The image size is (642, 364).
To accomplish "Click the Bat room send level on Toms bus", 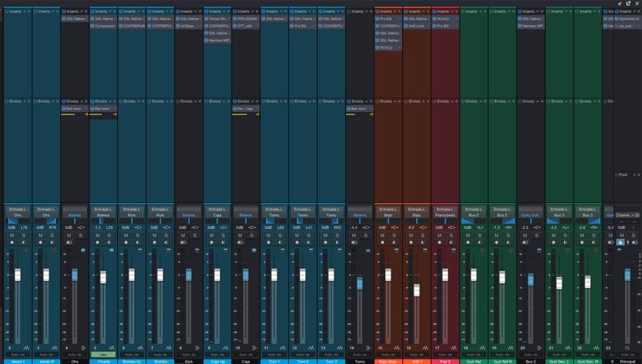I will click(359, 114).
